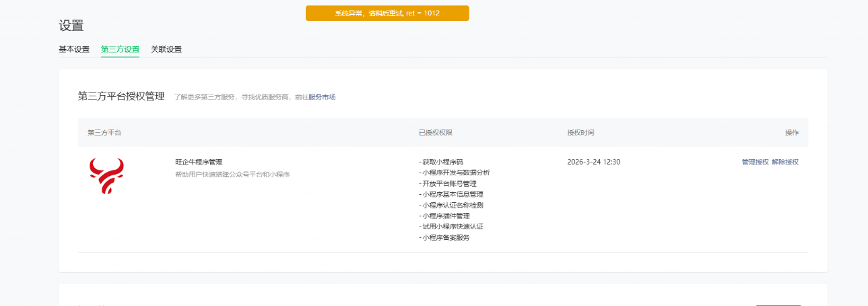Click the 操作 column header
Image resolution: width=868 pixels, height=306 pixels.
coord(792,133)
